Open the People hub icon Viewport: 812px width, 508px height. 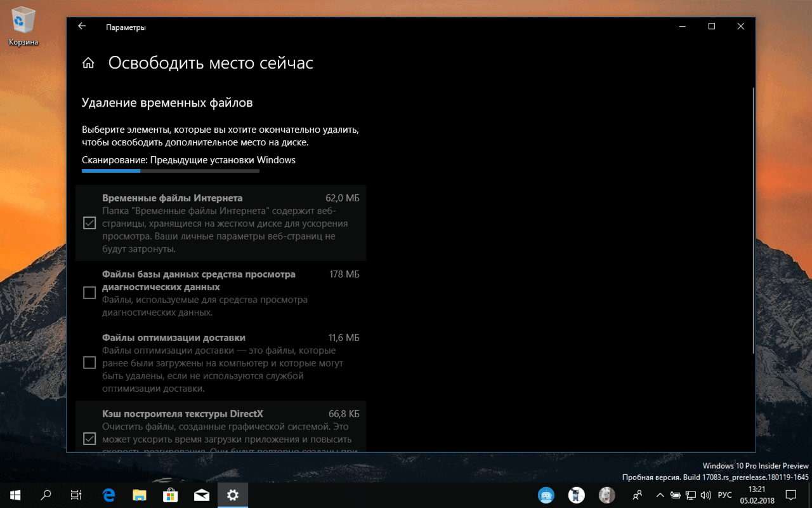636,495
